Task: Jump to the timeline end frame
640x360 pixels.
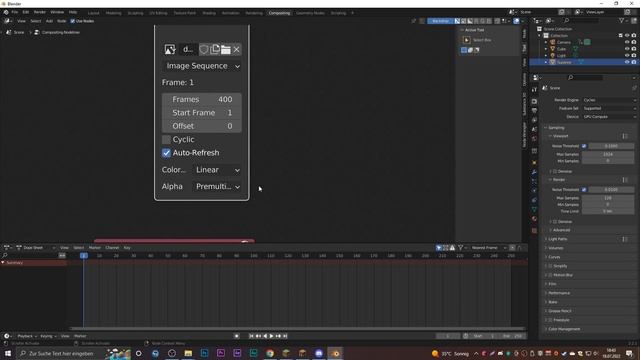Action: (x=285, y=336)
